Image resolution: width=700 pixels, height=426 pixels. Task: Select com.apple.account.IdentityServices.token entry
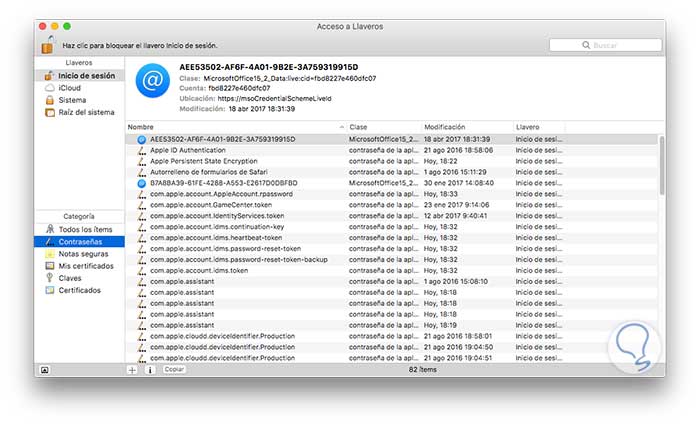(391, 216)
